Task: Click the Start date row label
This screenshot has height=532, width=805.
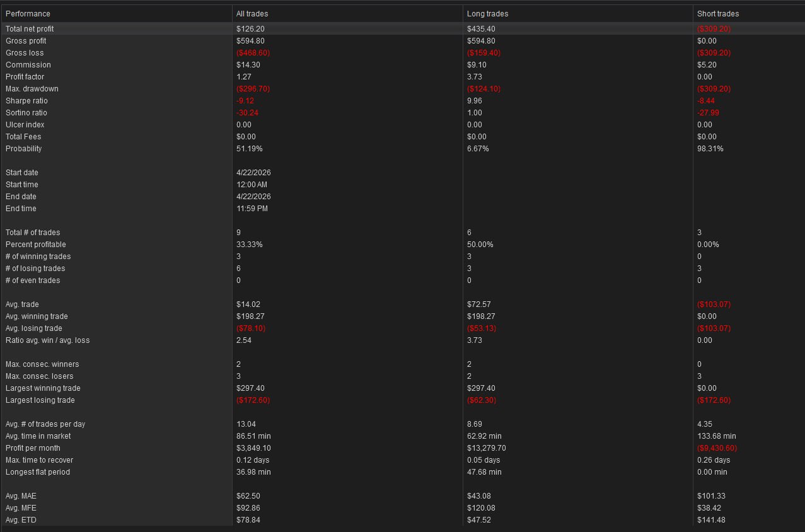Action: click(x=22, y=173)
